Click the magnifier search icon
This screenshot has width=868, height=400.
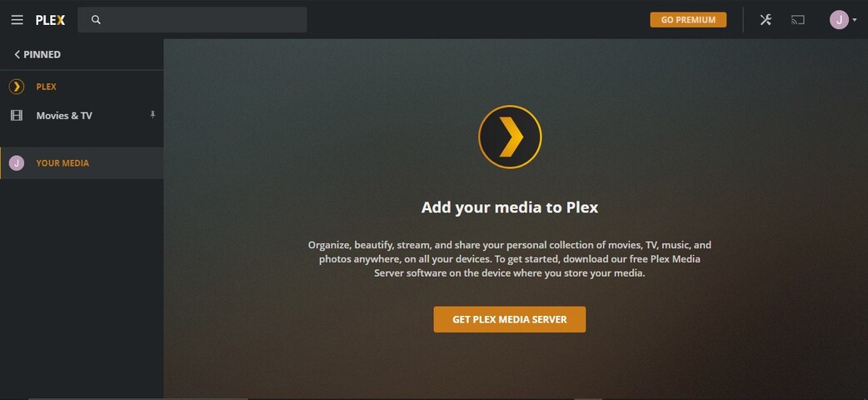[96, 20]
